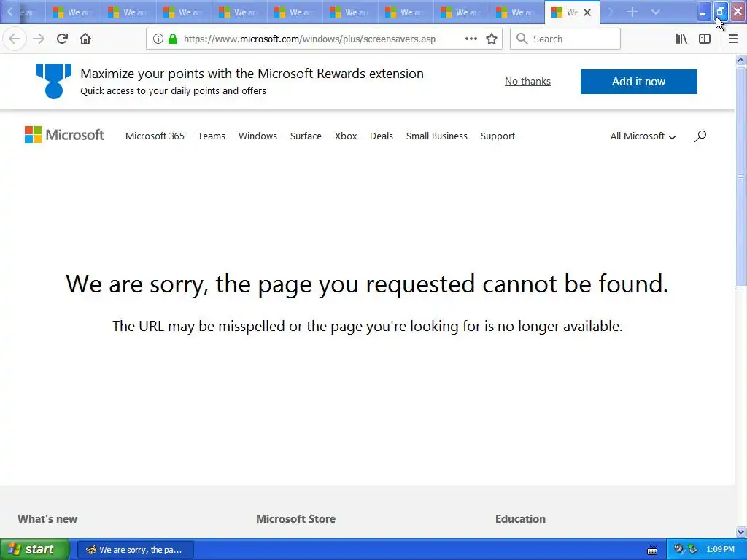
Task: Switch to the first full 'We ar' tab
Action: pyautogui.click(x=73, y=12)
